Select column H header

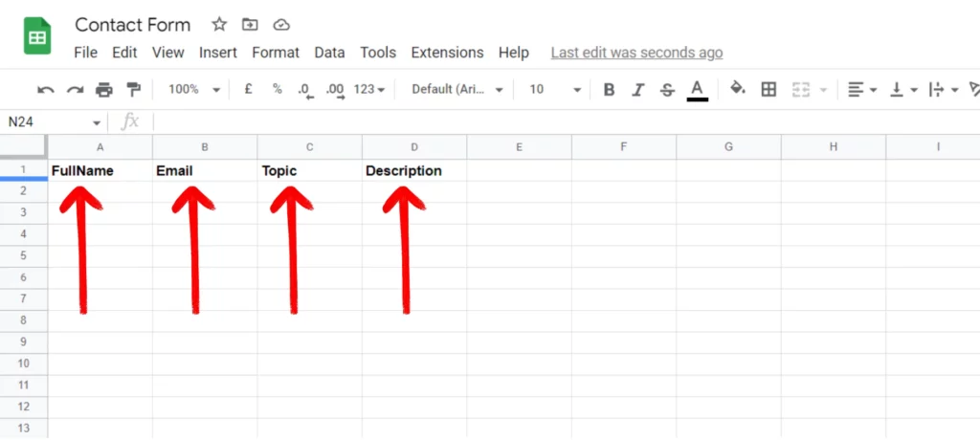(x=834, y=147)
